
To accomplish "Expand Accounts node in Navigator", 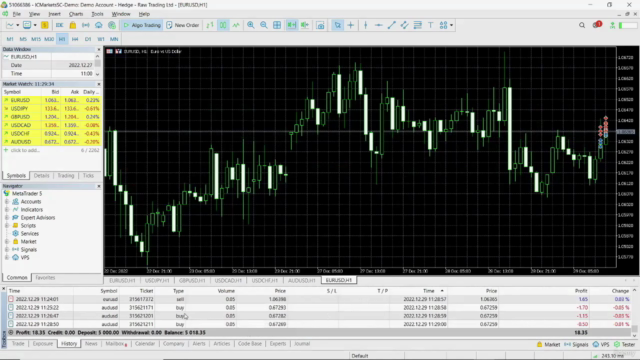I will point(7,202).
